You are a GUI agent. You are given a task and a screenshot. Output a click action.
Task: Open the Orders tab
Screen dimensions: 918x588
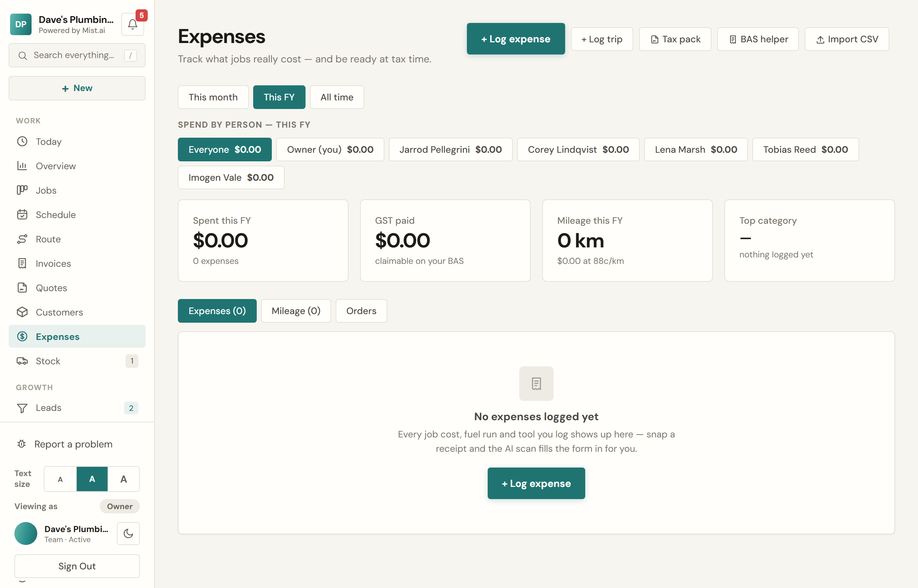tap(361, 311)
